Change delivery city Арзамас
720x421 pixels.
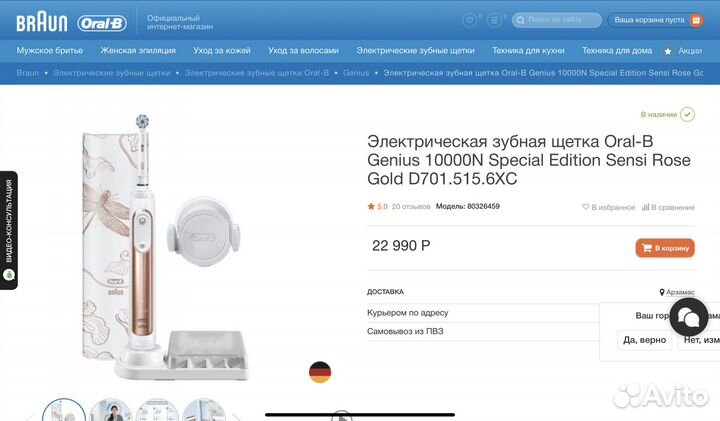[677, 292]
